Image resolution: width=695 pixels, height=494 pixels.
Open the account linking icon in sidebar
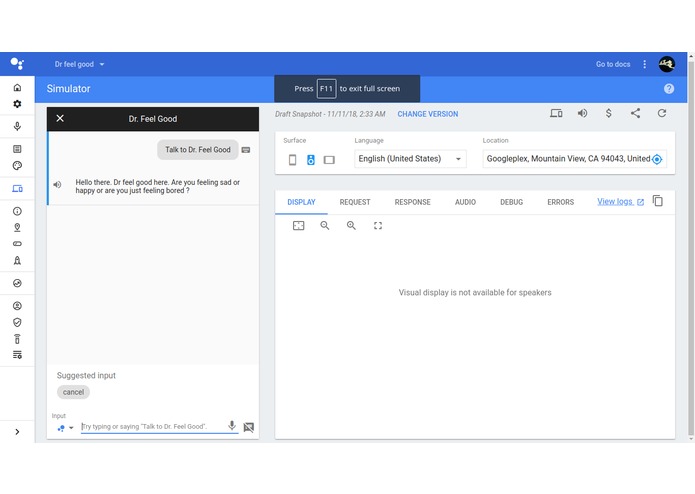point(17,306)
